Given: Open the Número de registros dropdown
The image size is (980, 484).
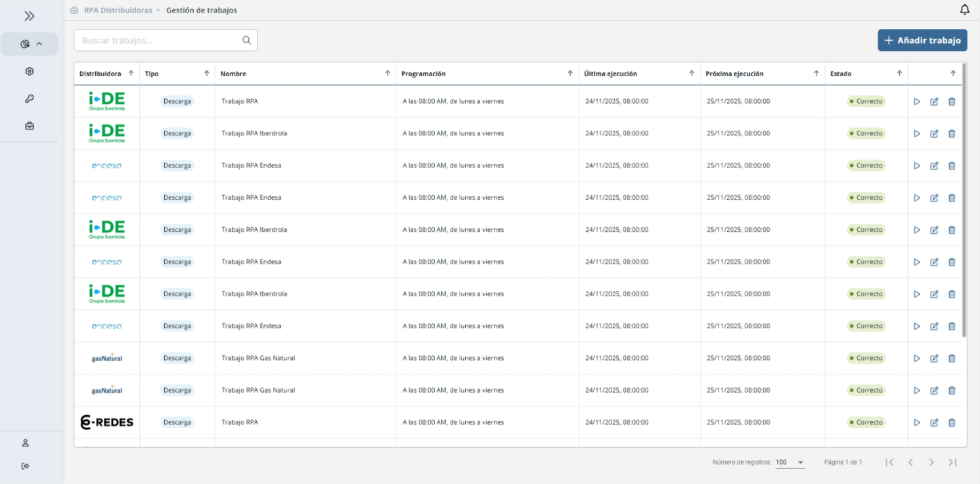Looking at the screenshot, I should [x=790, y=462].
